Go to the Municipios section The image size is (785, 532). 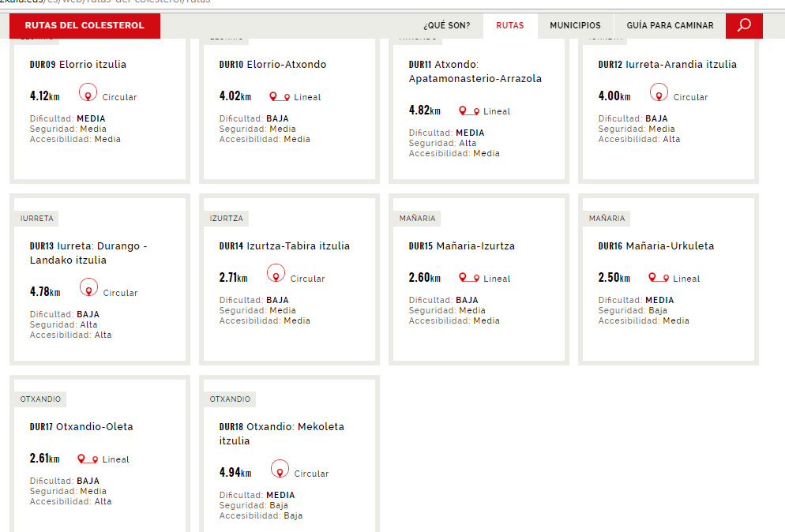575,25
